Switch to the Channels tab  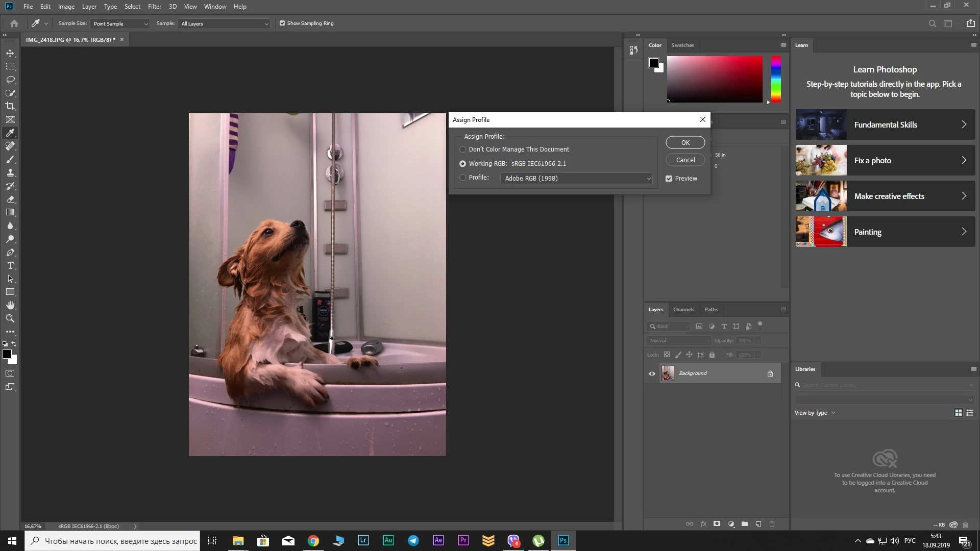tap(683, 310)
